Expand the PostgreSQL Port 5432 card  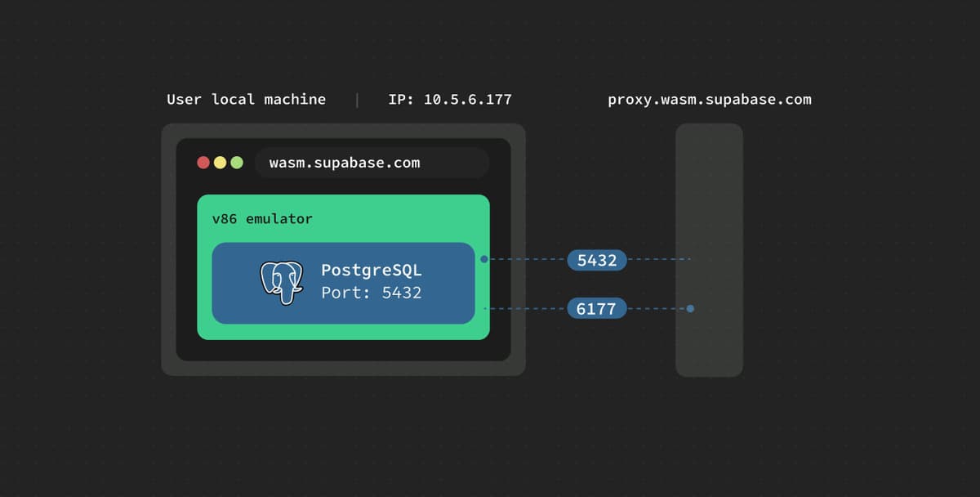pos(343,285)
